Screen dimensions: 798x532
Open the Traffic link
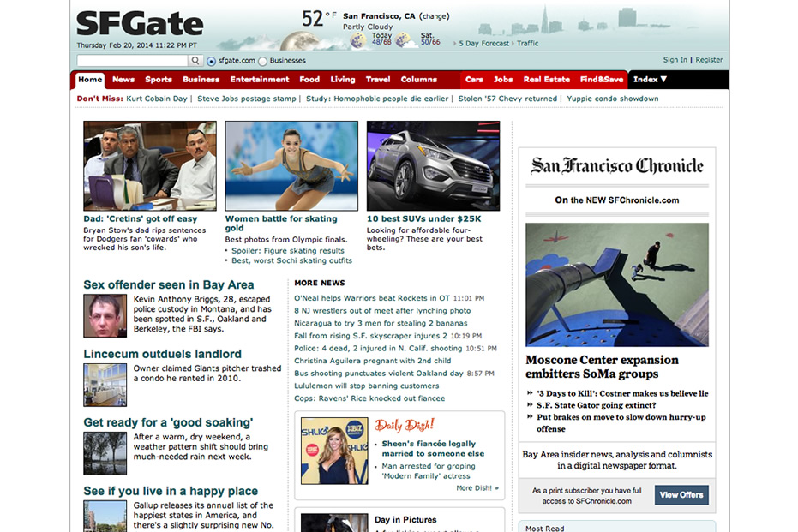point(528,44)
